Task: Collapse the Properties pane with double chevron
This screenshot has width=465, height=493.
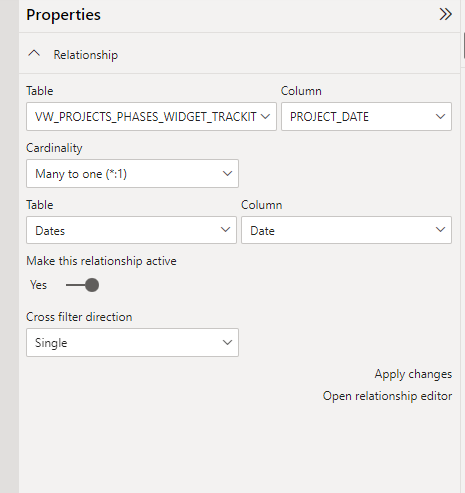Action: [x=445, y=14]
